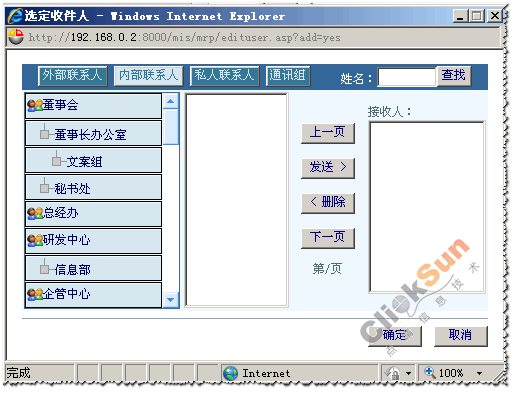Click the Internet Explorer logo in title bar

point(15,16)
